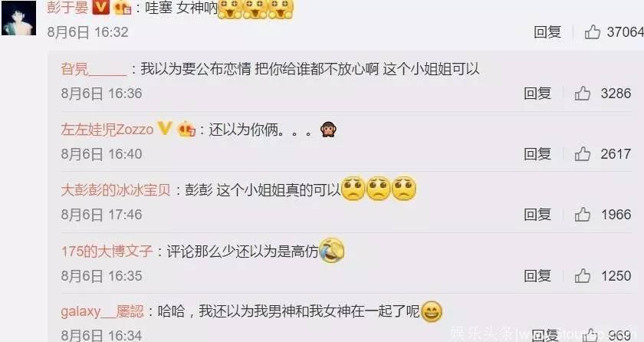The width and height of the screenshot is (644, 342).
Task: Open the galaxy__ user profile link
Action: tap(102, 311)
